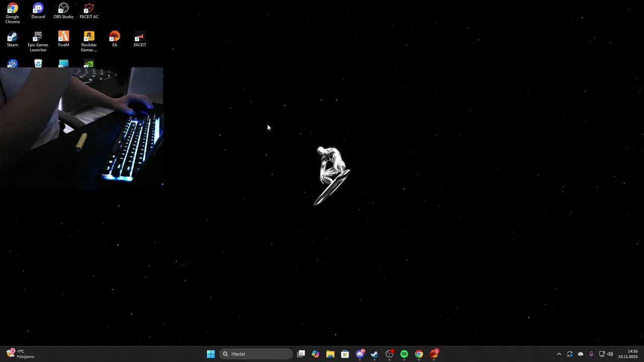Select the Epic Games Launcher desktop icon

tap(38, 42)
